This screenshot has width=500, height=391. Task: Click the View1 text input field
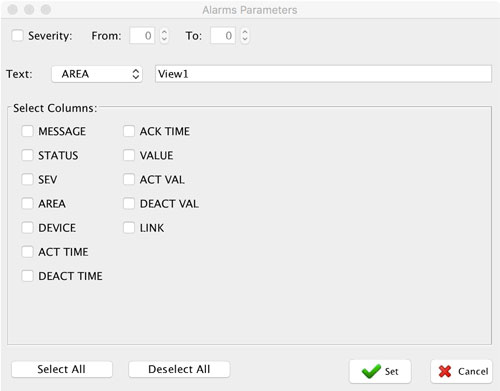(323, 74)
